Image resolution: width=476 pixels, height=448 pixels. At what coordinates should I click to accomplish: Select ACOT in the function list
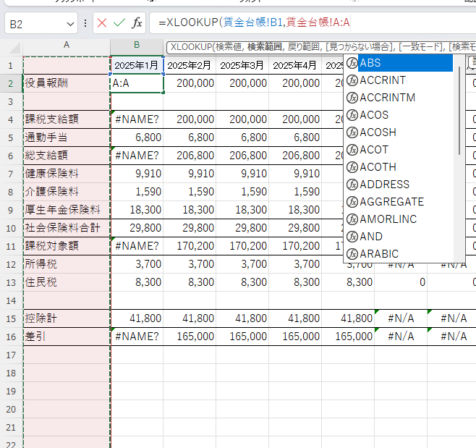click(400, 149)
